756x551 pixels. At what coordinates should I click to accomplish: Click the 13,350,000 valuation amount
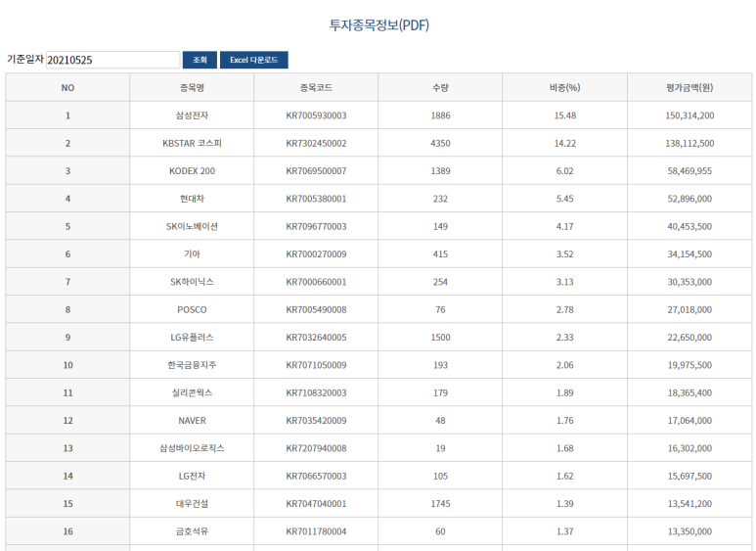[x=689, y=531]
